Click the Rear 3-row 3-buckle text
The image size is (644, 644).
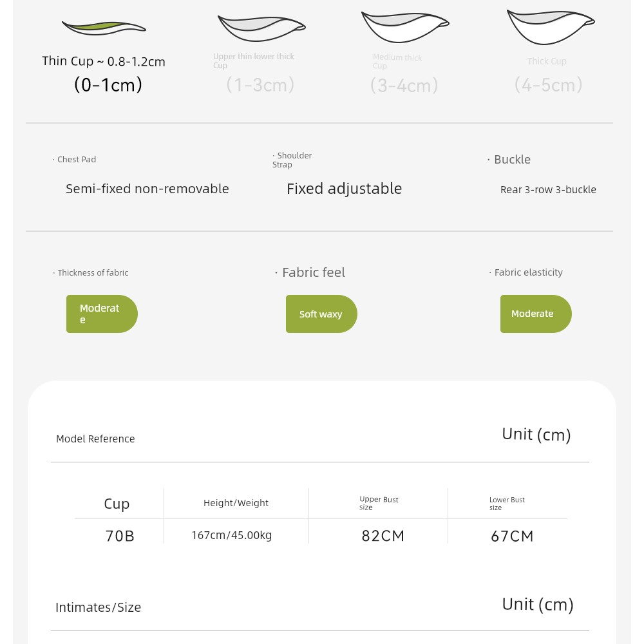point(548,189)
